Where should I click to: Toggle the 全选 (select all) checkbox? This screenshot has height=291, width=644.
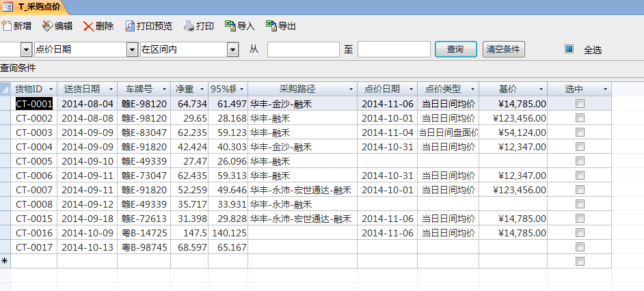[x=569, y=49]
